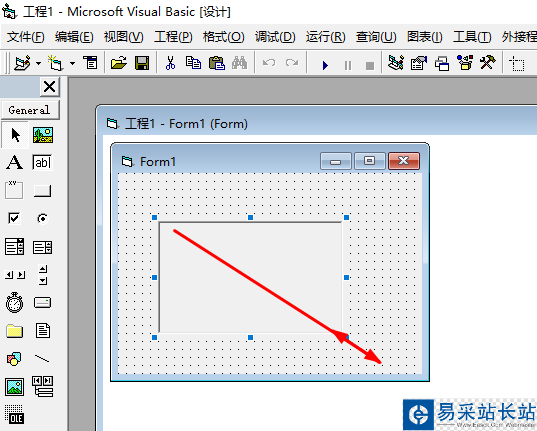Open the Properties Window from toolbar
537x431 pixels.
419,63
